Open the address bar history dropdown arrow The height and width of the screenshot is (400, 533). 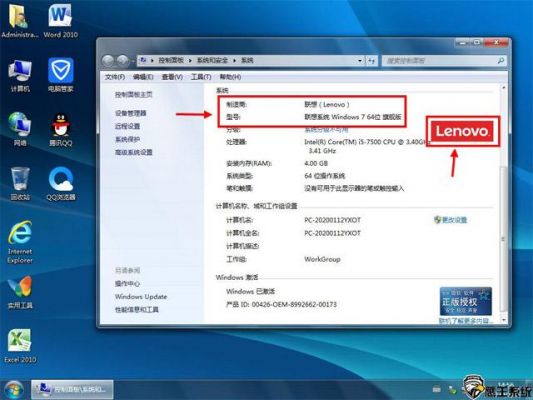pyautogui.click(x=360, y=61)
